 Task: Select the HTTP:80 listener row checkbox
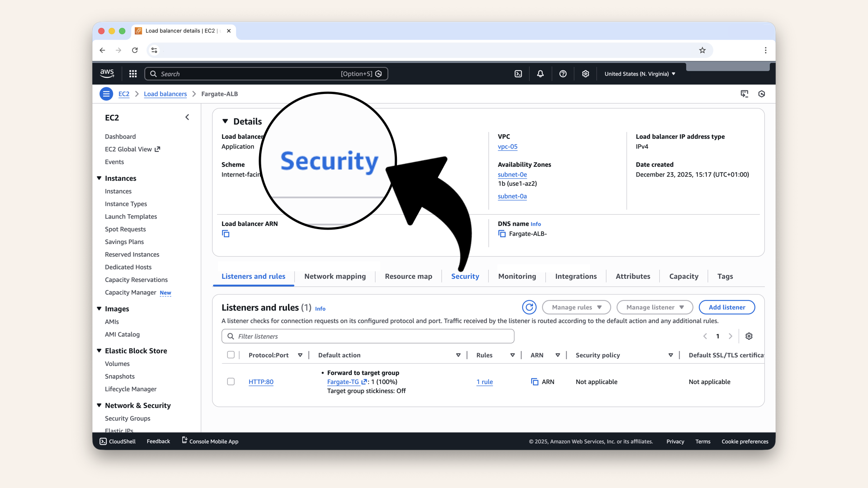tap(231, 381)
